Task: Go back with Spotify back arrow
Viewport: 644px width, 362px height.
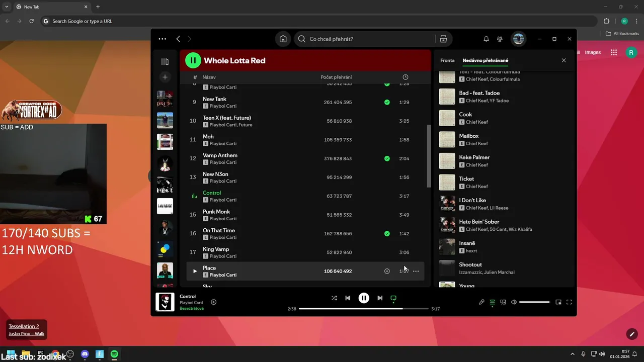Action: click(178, 39)
